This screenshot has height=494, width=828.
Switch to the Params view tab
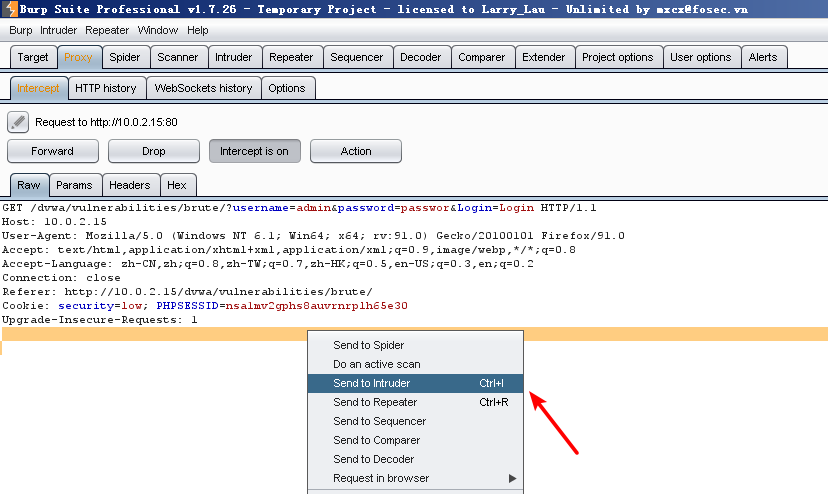click(x=74, y=185)
